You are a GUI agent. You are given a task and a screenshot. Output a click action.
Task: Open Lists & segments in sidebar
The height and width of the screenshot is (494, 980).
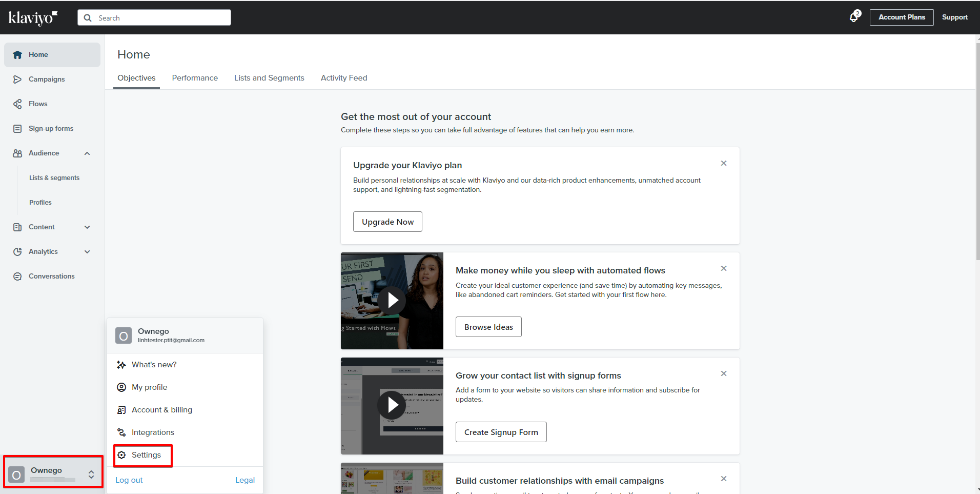point(54,178)
